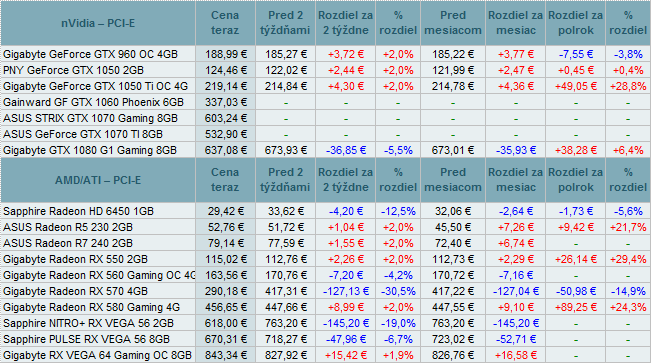Select Gainward GF GTX 1060 Phoenix 6GB
Screen dimensions: 651x363
click(93, 102)
